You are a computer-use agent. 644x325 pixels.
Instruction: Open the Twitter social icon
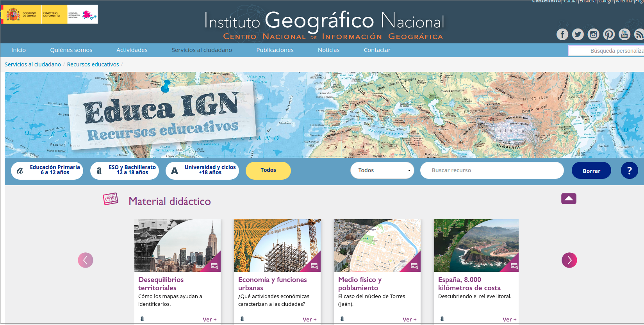point(578,34)
